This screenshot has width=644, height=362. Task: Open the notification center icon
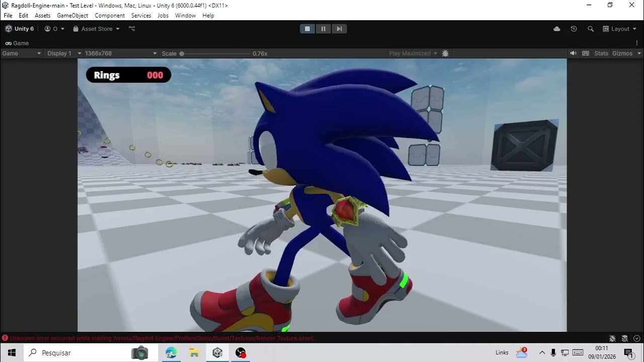click(628, 352)
